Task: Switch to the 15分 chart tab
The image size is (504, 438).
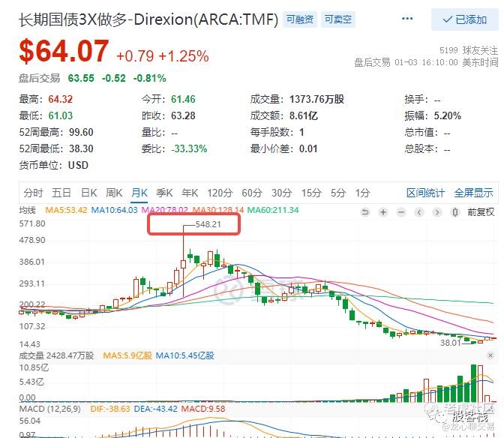Action: 311,193
